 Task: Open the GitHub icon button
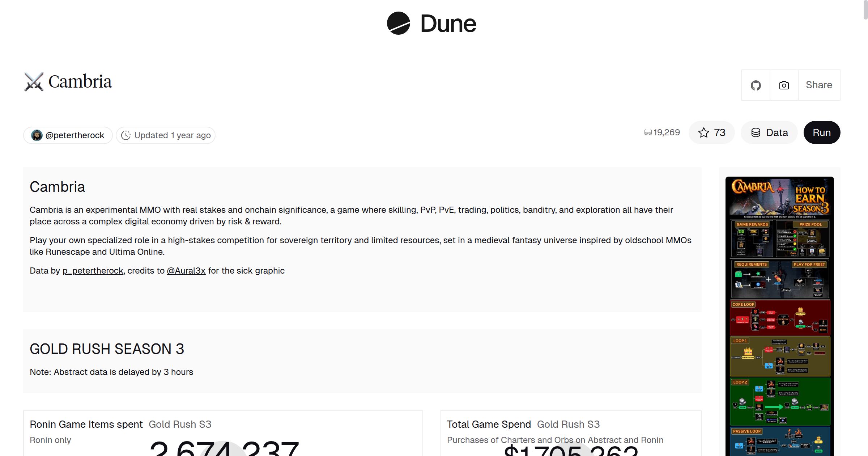click(756, 85)
